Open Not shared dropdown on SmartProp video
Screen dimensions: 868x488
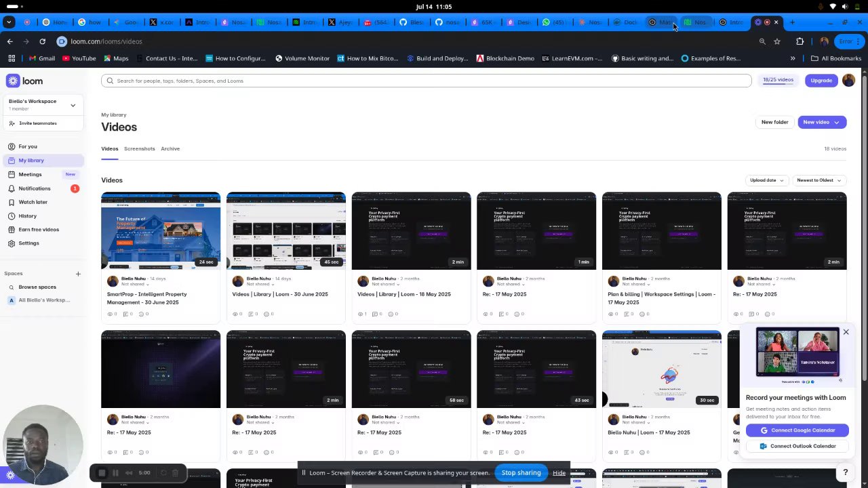(x=135, y=284)
